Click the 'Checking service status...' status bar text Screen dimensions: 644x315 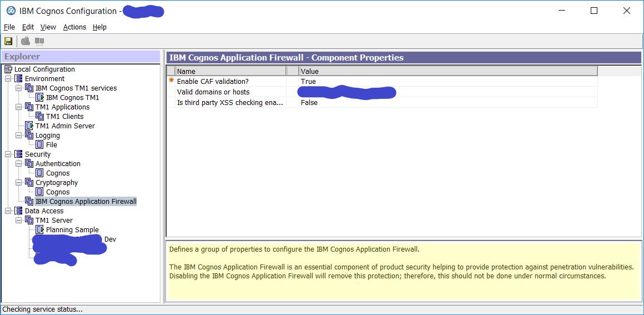[43, 309]
